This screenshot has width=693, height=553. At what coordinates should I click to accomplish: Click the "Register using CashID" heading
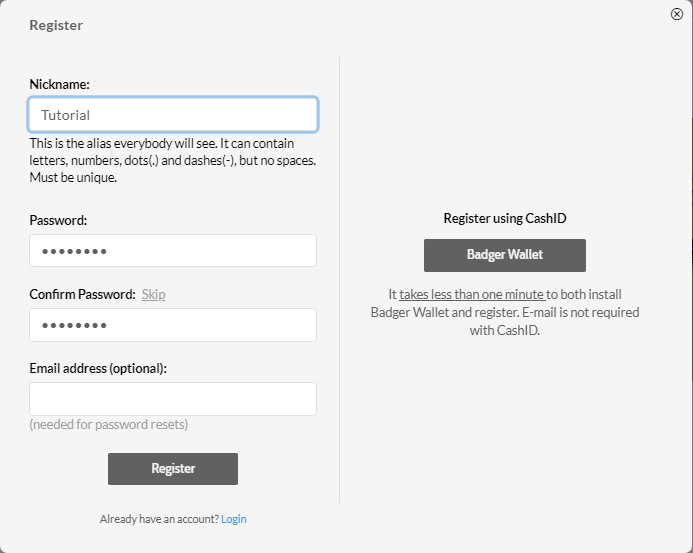[505, 218]
